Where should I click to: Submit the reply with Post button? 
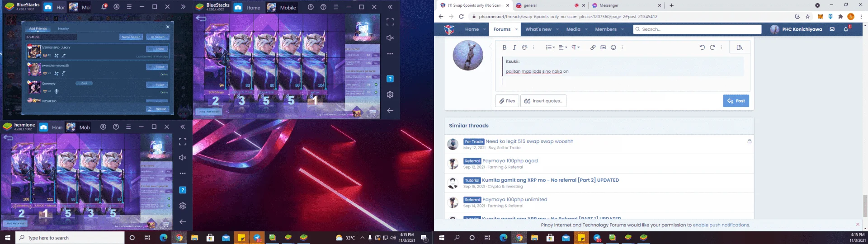tap(736, 101)
